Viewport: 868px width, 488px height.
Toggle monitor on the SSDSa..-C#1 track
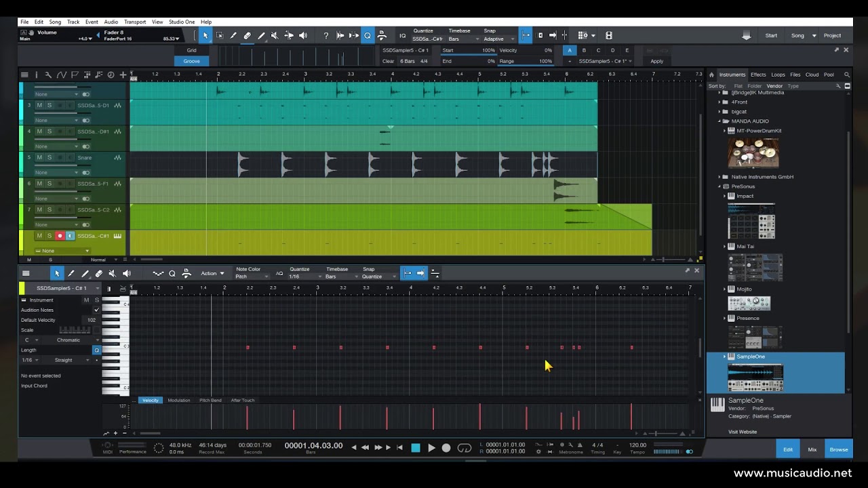pyautogui.click(x=70, y=236)
